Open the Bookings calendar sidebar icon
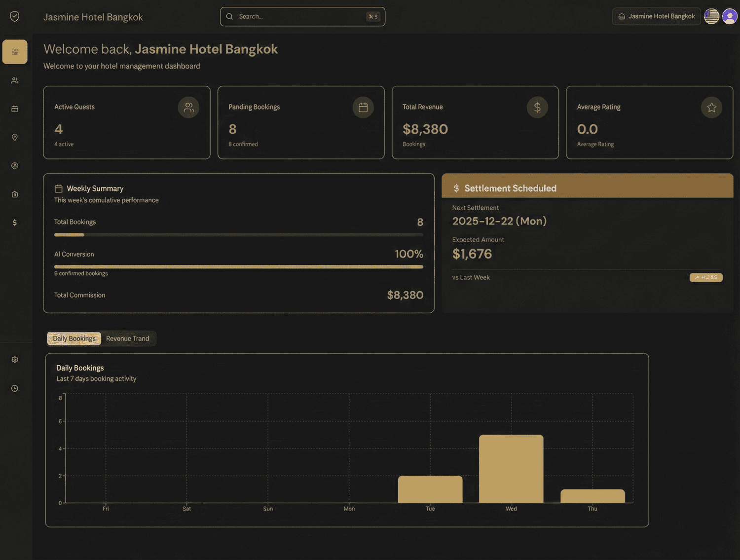Image resolution: width=740 pixels, height=560 pixels. pos(15,109)
